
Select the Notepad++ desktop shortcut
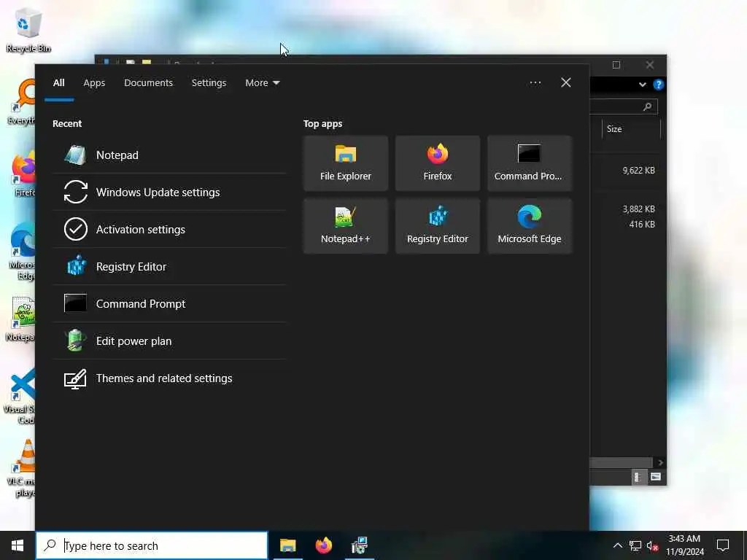point(20,319)
